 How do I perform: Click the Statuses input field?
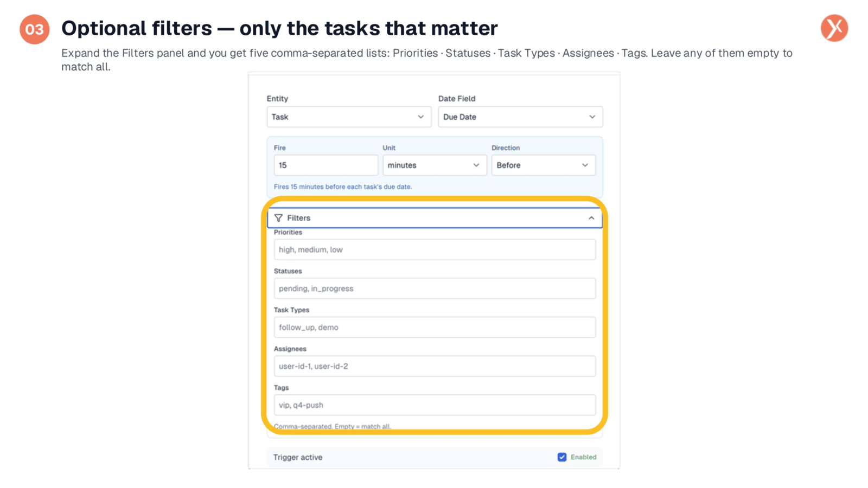click(x=435, y=288)
